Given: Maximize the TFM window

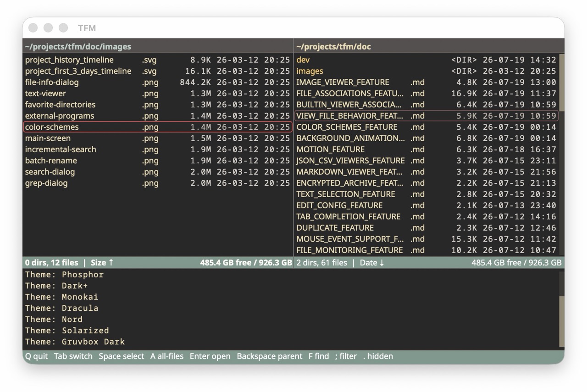Looking at the screenshot, I should click(63, 28).
